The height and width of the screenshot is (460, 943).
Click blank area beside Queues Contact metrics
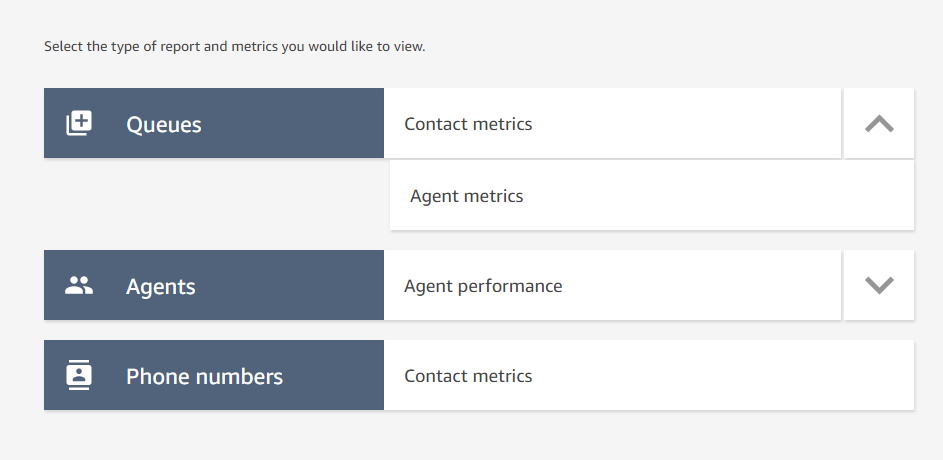click(686, 123)
